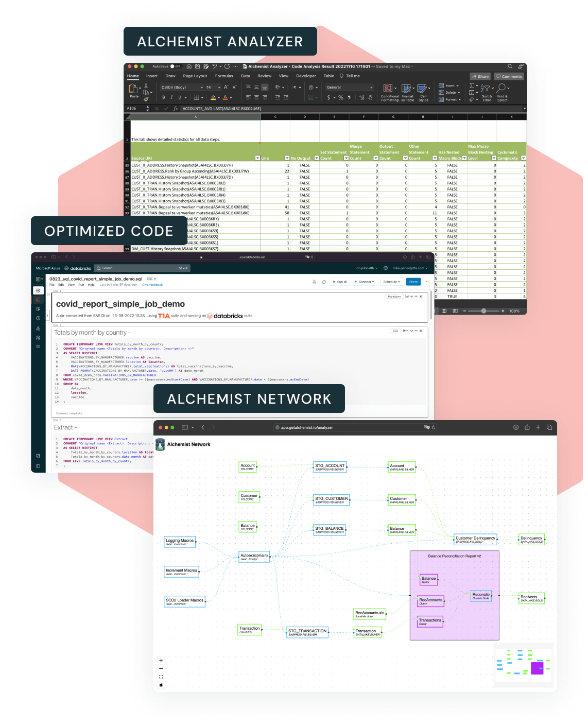Click the recents clock sidebar icon
The image size is (588, 727).
[x=38, y=318]
